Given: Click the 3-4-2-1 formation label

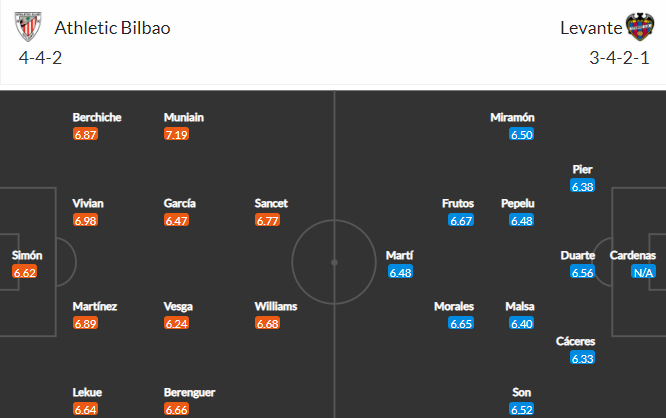Looking at the screenshot, I should coord(619,58).
